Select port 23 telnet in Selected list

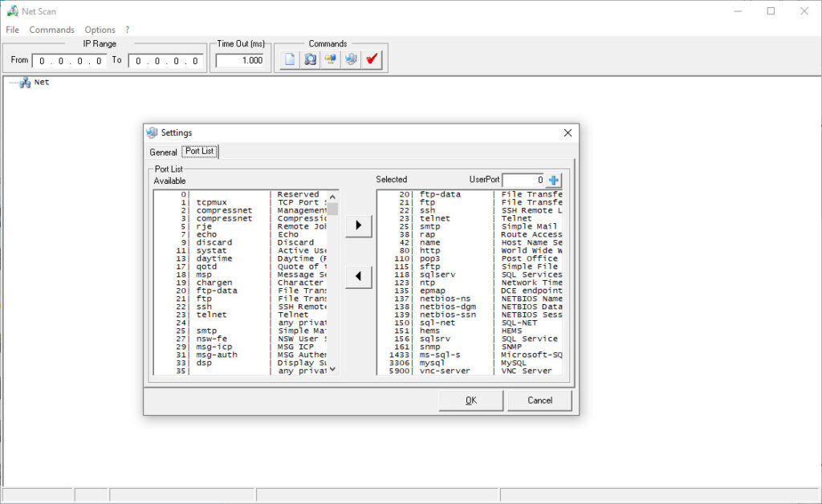pyautogui.click(x=470, y=218)
